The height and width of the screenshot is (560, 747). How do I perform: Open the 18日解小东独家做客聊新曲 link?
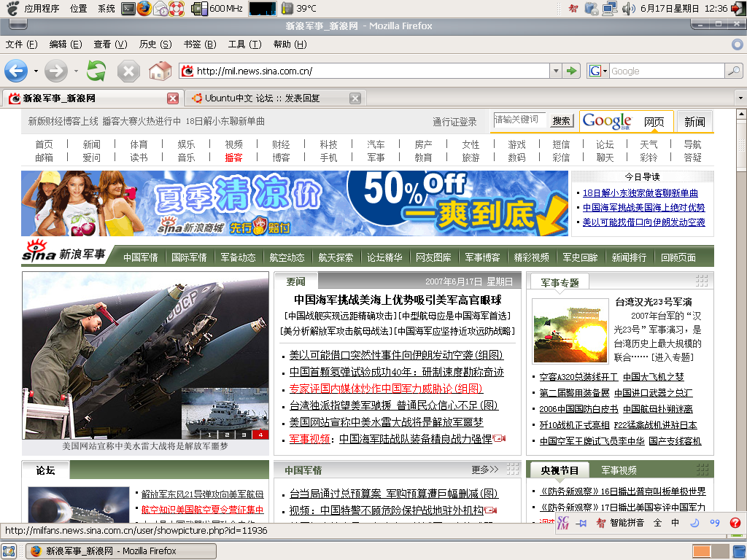pos(640,192)
